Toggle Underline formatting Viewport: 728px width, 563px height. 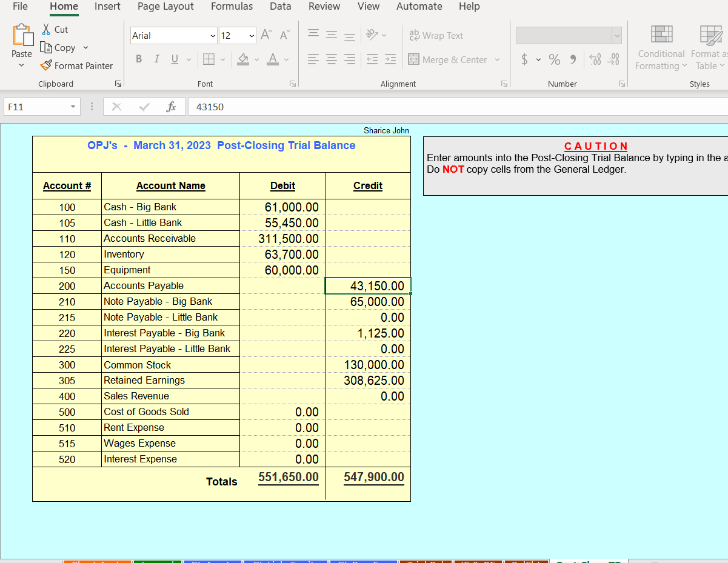[173, 59]
